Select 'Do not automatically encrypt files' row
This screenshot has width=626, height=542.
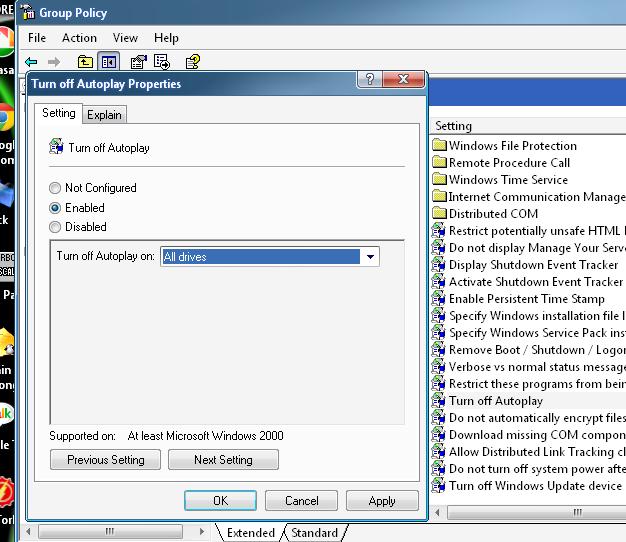pyautogui.click(x=529, y=417)
